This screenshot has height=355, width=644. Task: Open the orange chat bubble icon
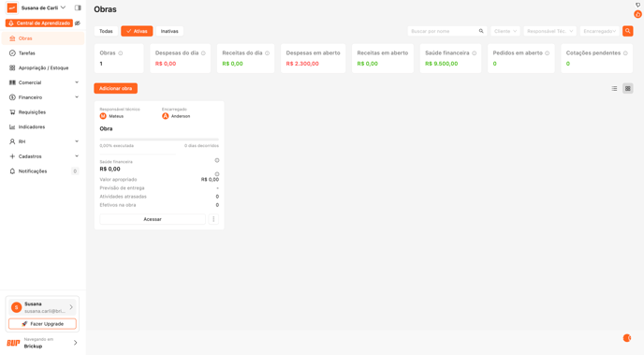627,338
